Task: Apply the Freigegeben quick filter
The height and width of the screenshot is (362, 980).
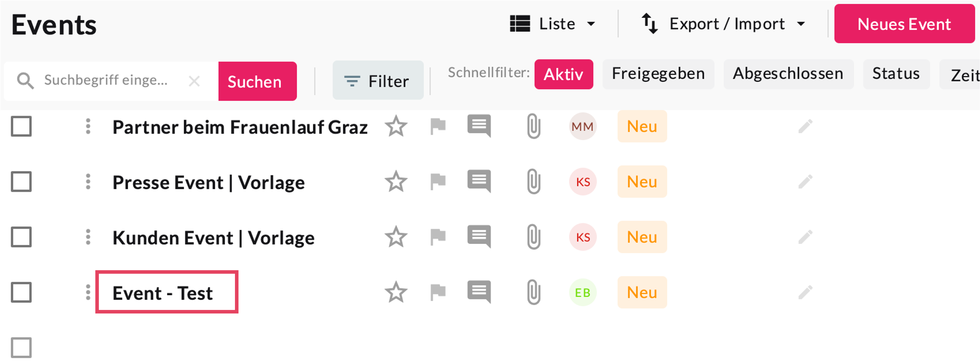Action: (x=658, y=74)
